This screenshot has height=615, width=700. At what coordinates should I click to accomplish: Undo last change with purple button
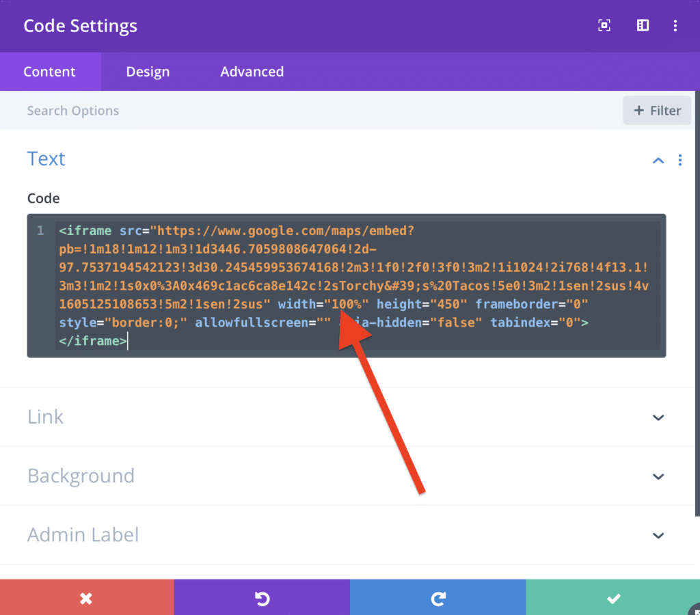point(262,598)
